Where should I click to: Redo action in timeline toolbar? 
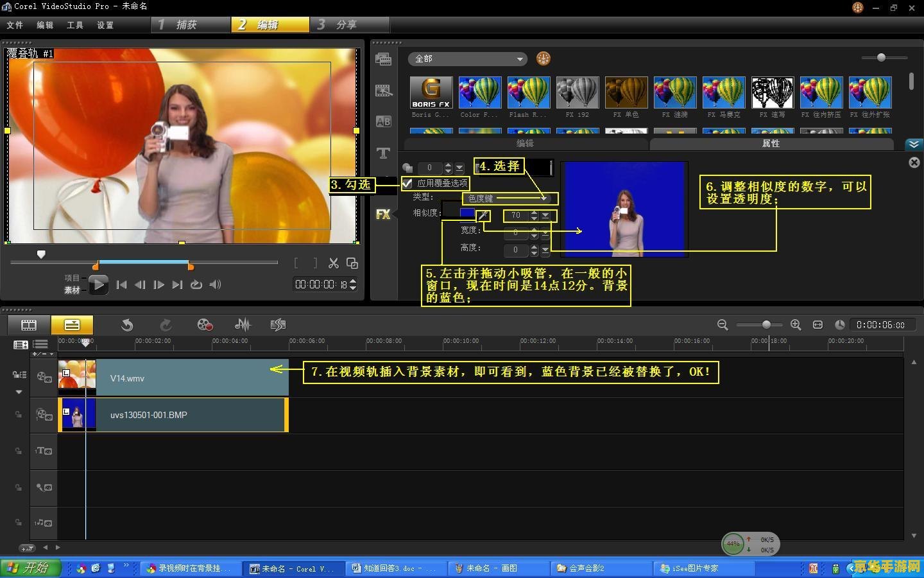pyautogui.click(x=166, y=325)
